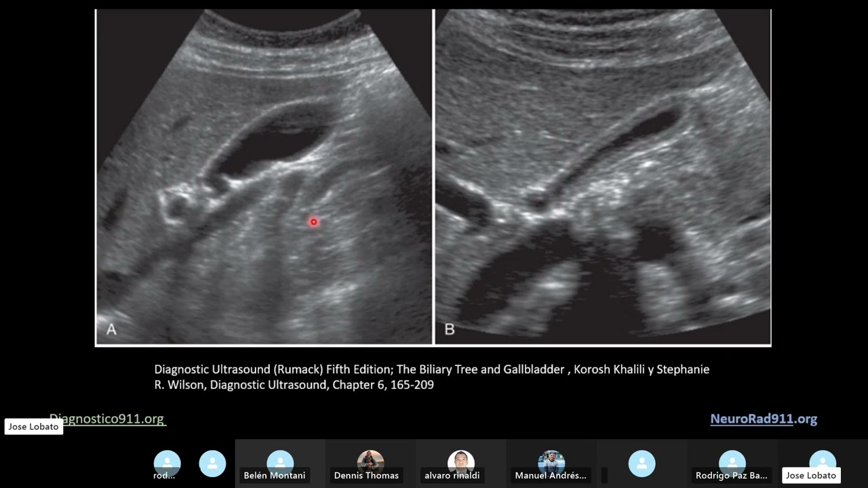The height and width of the screenshot is (488, 868).
Task: Click ultrasound image panel A
Action: pyautogui.click(x=264, y=177)
